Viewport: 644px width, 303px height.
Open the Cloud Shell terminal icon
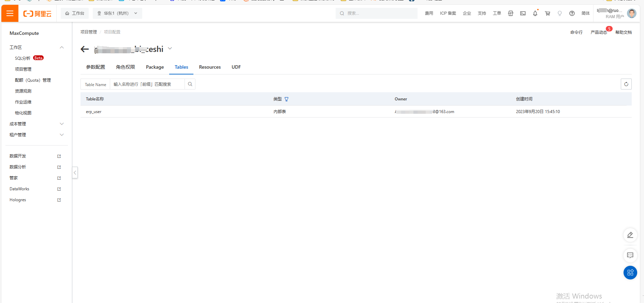(x=523, y=13)
